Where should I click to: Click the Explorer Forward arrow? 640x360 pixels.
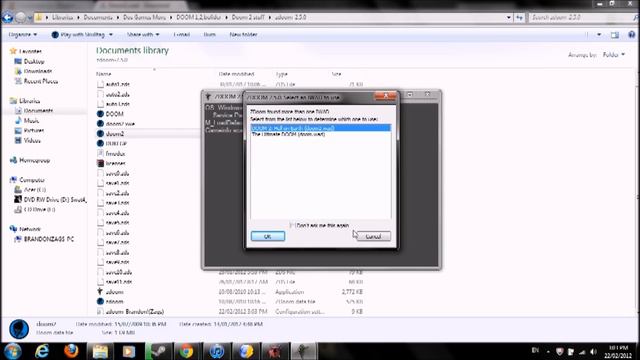pyautogui.click(x=20, y=18)
